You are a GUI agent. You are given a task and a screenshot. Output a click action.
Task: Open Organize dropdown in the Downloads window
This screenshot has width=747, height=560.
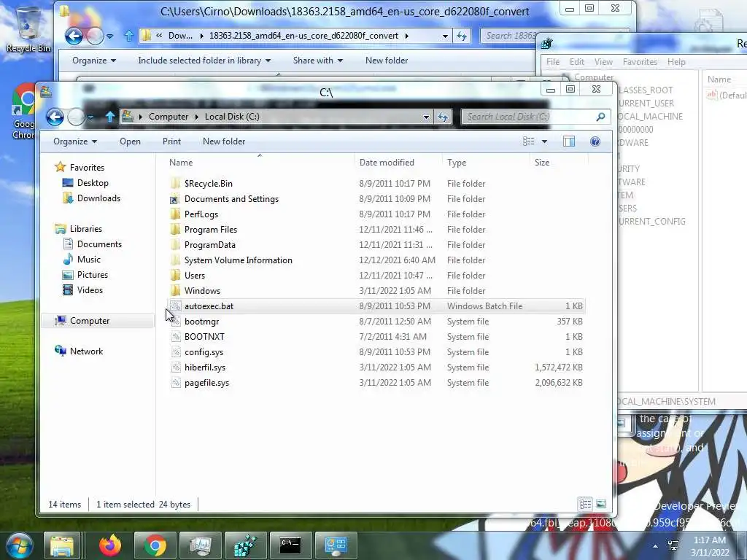pyautogui.click(x=94, y=61)
